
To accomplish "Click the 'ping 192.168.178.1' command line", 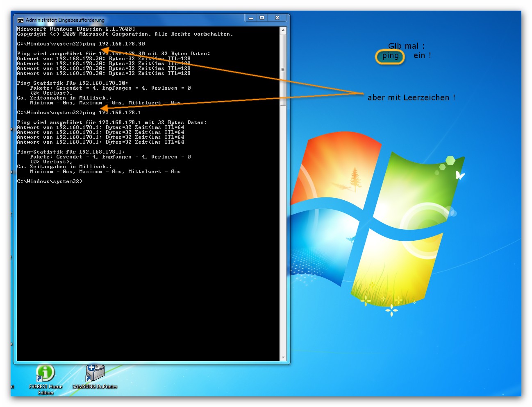I will click(79, 113).
